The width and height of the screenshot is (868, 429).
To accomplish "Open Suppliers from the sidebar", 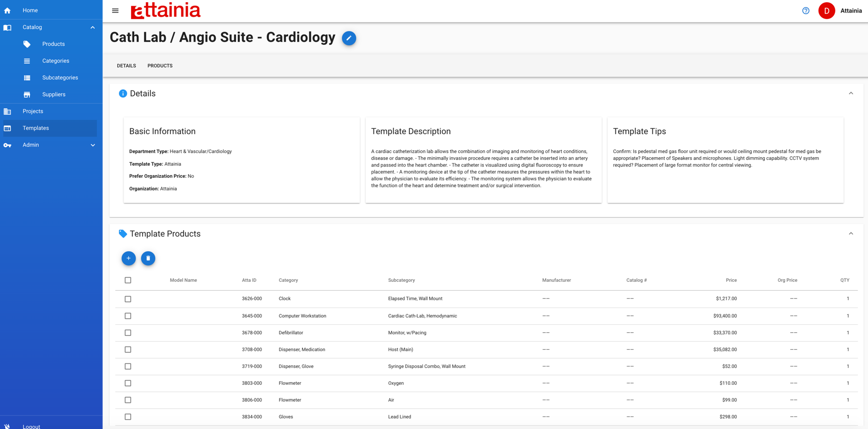I will coord(54,95).
